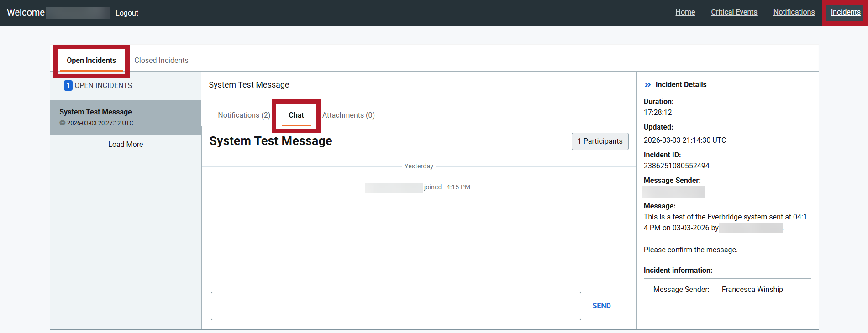Show the 1 Participants list
This screenshot has height=333, width=868.
600,141
